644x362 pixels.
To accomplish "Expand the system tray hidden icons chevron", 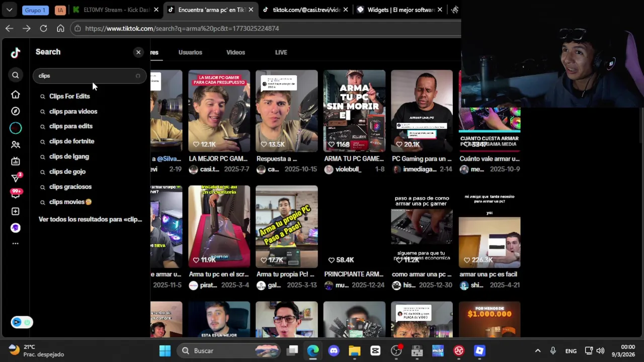I will tap(537, 351).
